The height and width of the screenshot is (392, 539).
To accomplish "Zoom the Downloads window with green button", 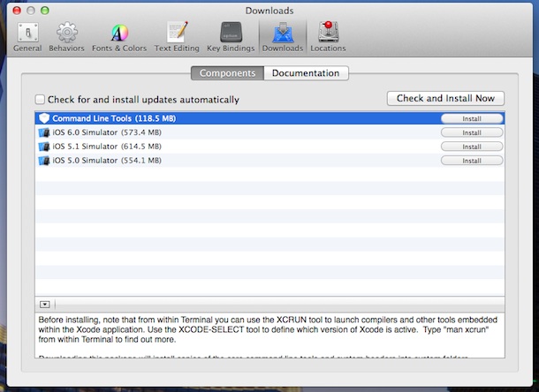I will click(x=45, y=11).
